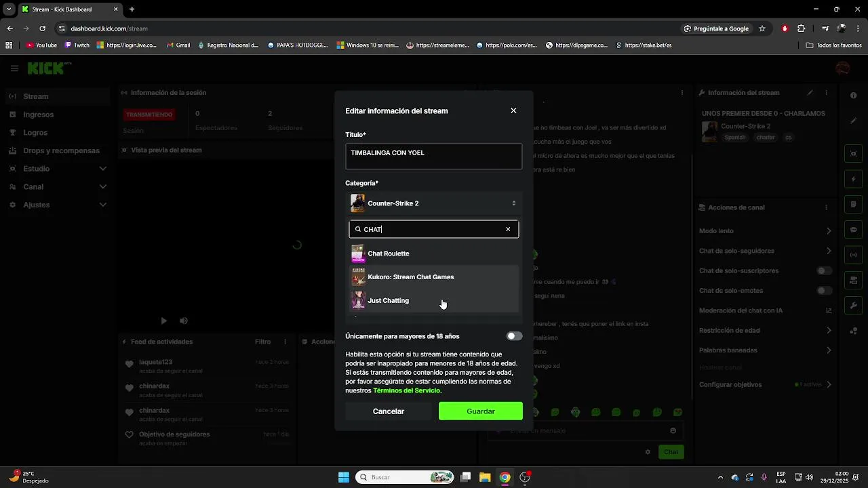Image resolution: width=868 pixels, height=488 pixels.
Task: Close the Editar información del stream dialog
Action: (x=513, y=110)
